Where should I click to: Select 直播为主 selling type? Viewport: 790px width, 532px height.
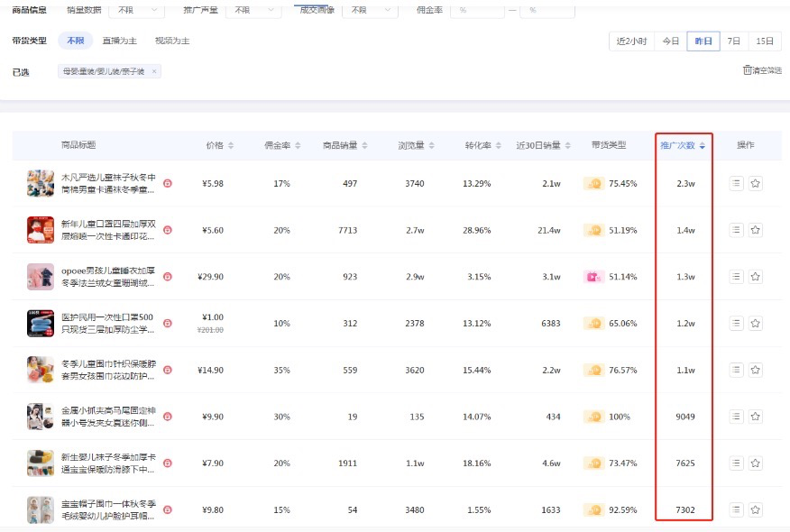(120, 41)
